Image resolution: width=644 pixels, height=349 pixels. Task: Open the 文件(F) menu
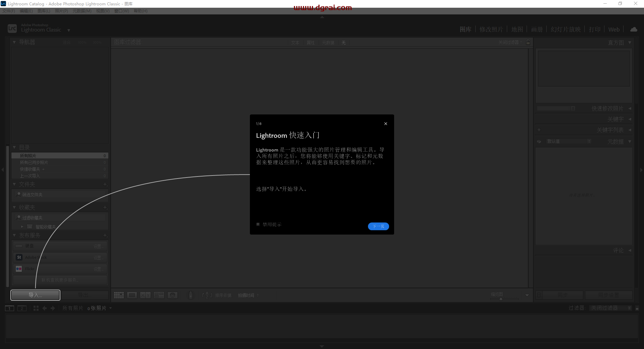(x=8, y=11)
